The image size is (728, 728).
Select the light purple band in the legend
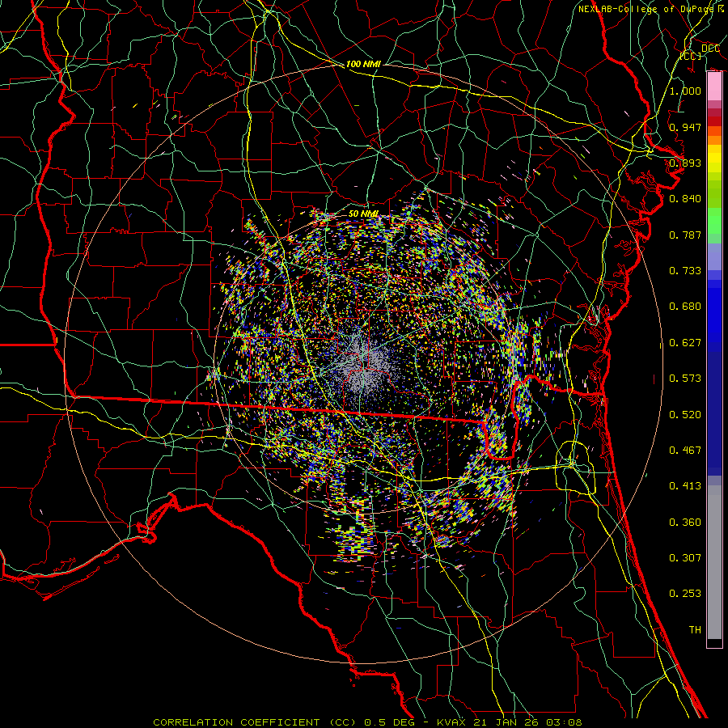[x=714, y=257]
